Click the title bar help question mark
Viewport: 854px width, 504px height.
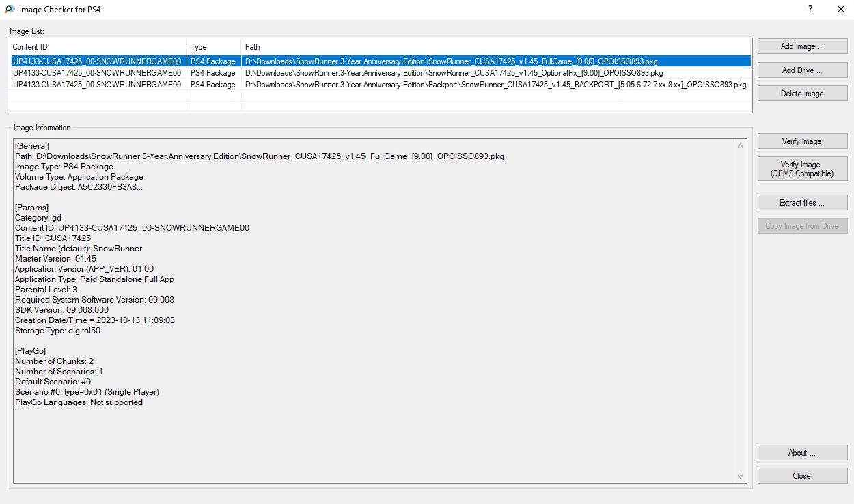pos(810,10)
